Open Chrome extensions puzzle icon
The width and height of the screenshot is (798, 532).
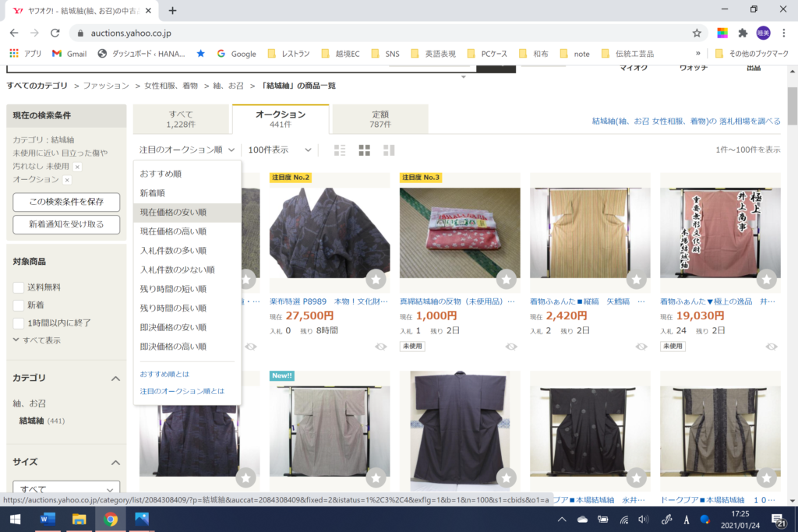pos(743,33)
